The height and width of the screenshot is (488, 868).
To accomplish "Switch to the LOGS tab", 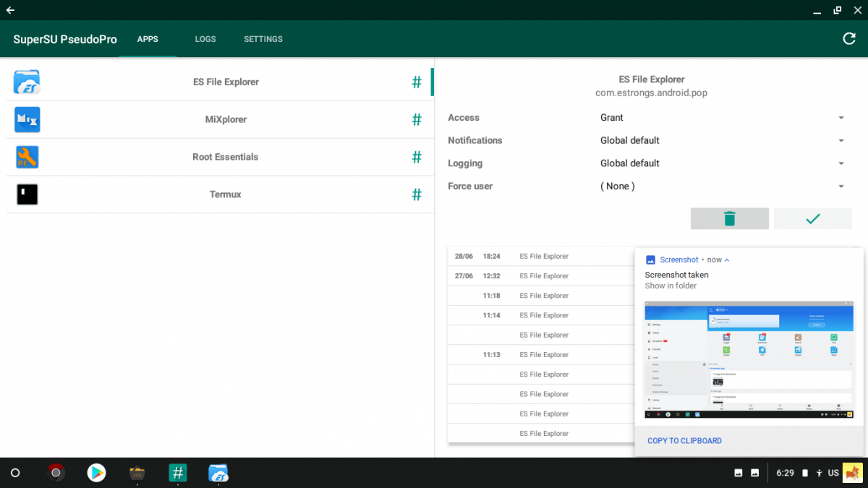I will point(205,39).
